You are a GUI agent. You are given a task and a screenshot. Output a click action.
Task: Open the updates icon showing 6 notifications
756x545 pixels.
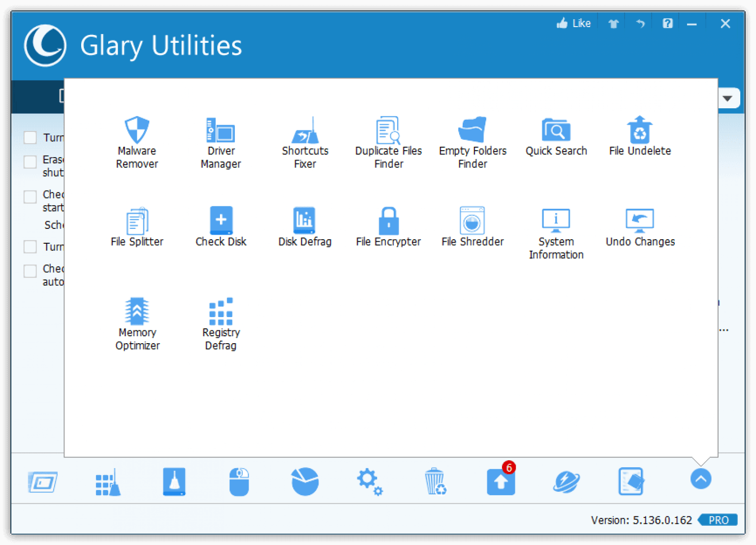click(501, 482)
